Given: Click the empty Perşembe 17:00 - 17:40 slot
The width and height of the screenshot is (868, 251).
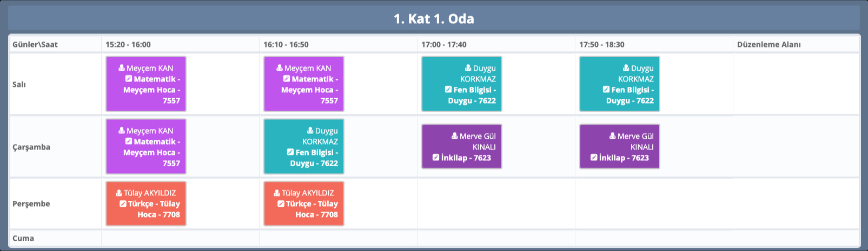Looking at the screenshot, I should click(x=495, y=203).
